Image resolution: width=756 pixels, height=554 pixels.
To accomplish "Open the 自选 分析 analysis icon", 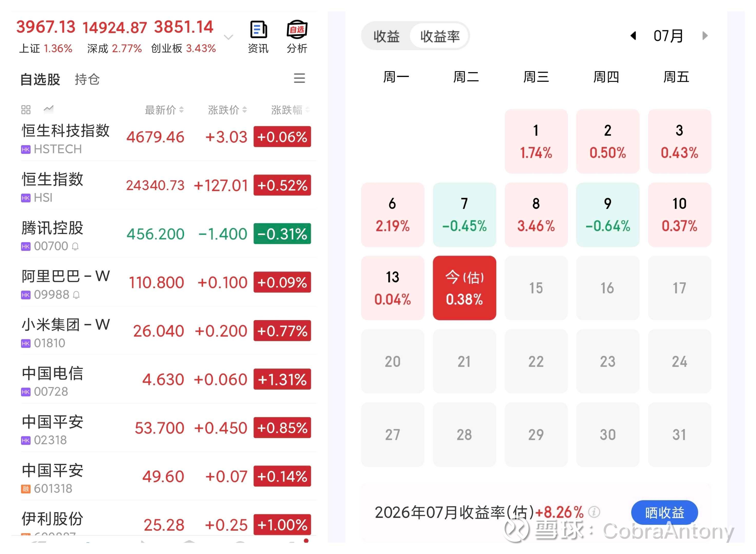I will 297,37.
